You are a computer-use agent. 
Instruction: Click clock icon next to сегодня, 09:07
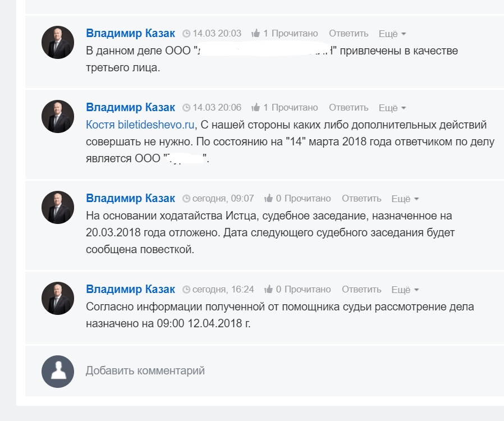click(186, 199)
